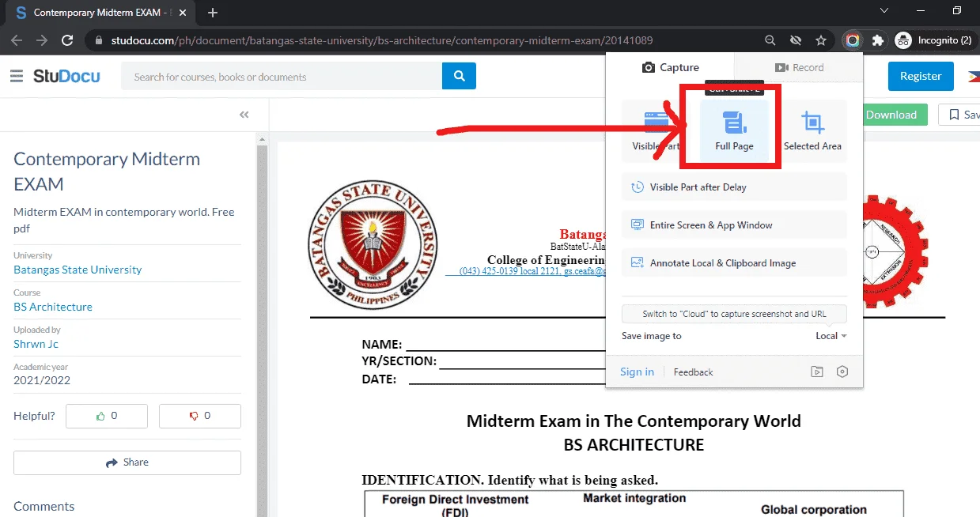The width and height of the screenshot is (980, 517).
Task: Mark document unhelpful with thumbs down
Action: pos(200,416)
